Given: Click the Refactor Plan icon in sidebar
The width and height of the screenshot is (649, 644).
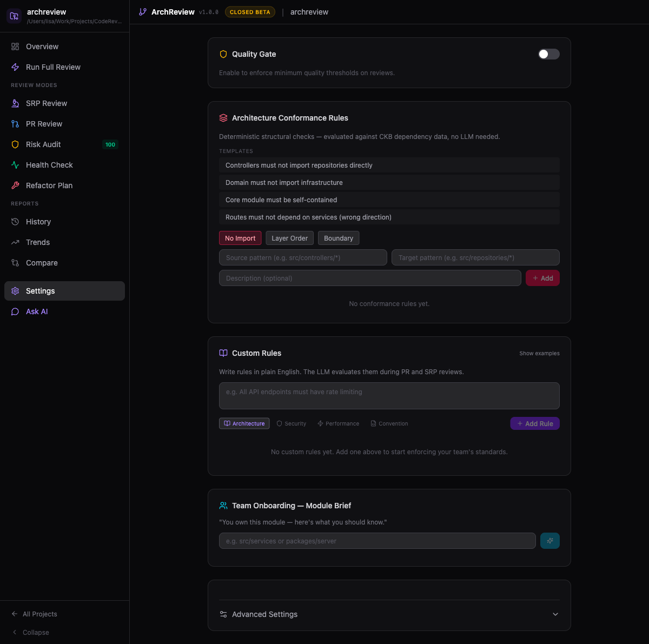Looking at the screenshot, I should click(x=15, y=185).
